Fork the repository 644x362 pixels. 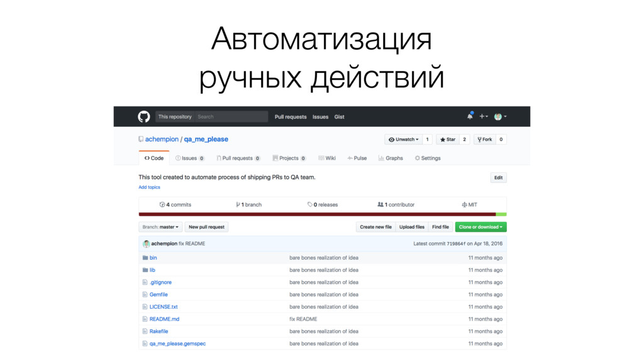485,140
